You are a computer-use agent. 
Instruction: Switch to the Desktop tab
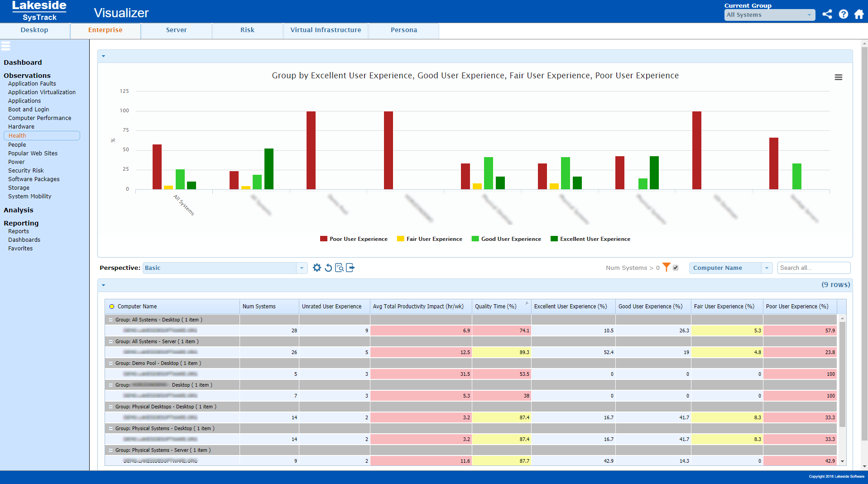pyautogui.click(x=34, y=30)
